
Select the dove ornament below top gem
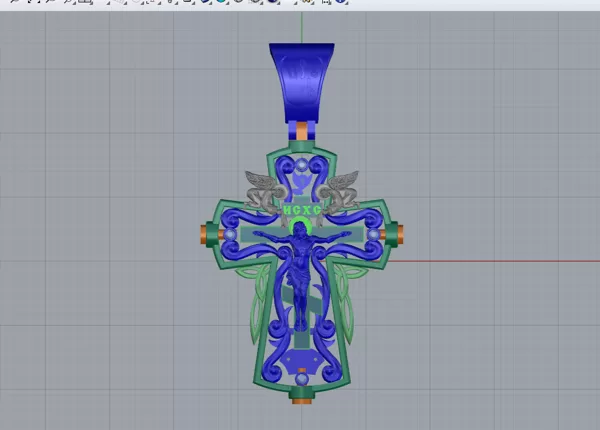302,183
